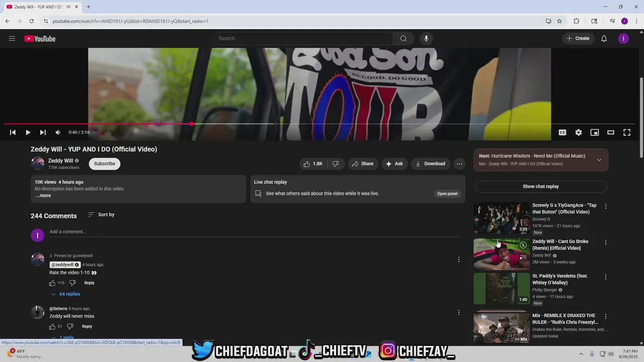The image size is (644, 362).
Task: Start voice search with the microphone
Action: [426, 39]
